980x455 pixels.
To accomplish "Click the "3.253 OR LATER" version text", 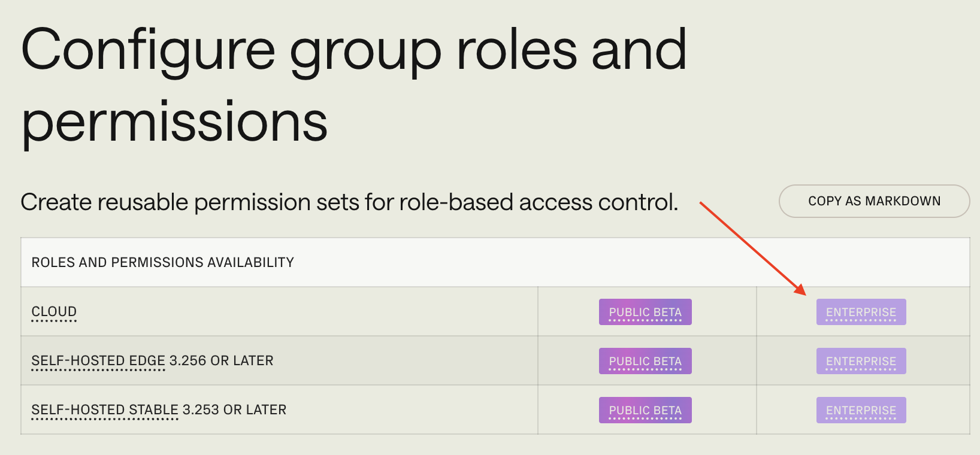I will [234, 410].
